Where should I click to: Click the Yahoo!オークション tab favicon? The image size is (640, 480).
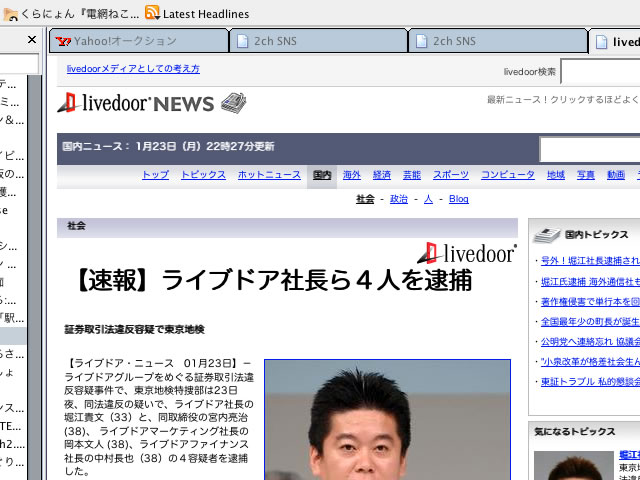pos(63,42)
